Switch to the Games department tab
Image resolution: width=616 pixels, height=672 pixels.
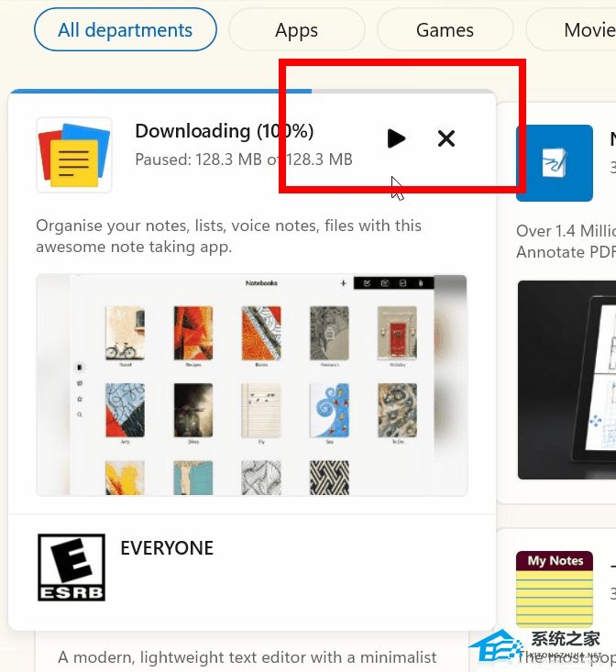tap(445, 30)
